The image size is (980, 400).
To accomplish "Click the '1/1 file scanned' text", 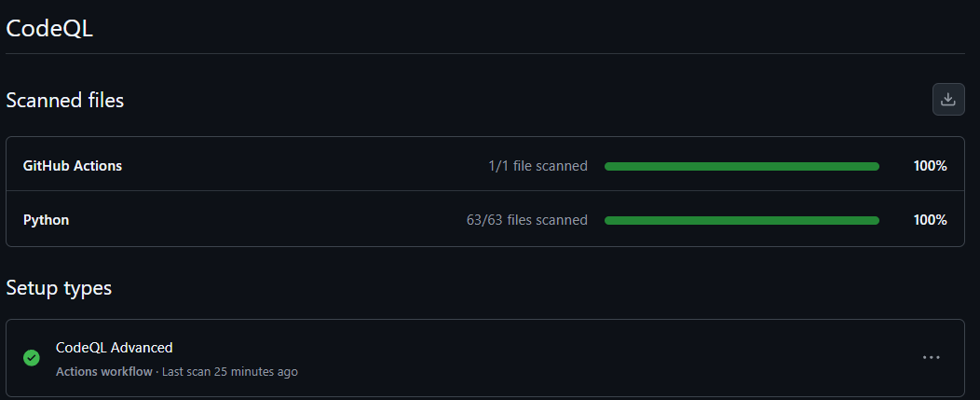I will pyautogui.click(x=538, y=166).
